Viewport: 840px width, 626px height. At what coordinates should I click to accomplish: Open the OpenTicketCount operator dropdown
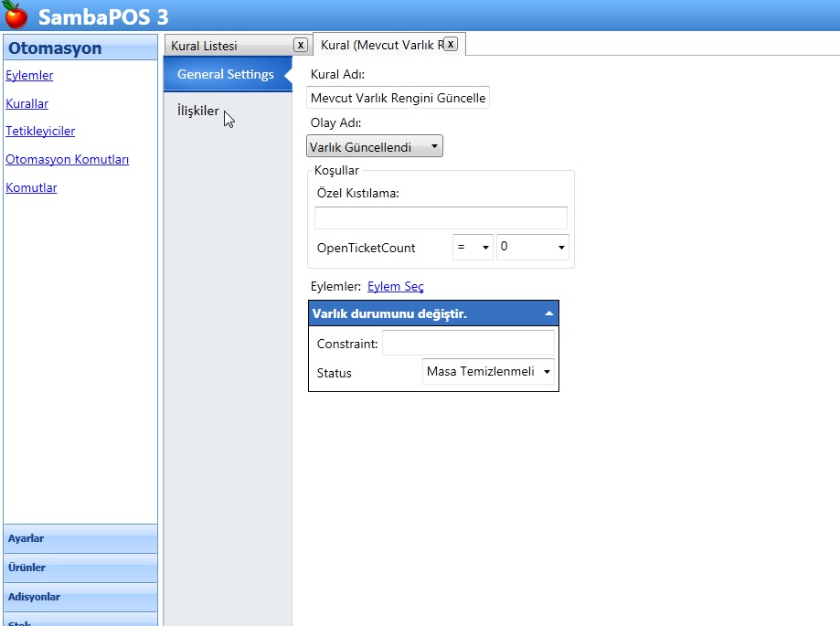473,248
